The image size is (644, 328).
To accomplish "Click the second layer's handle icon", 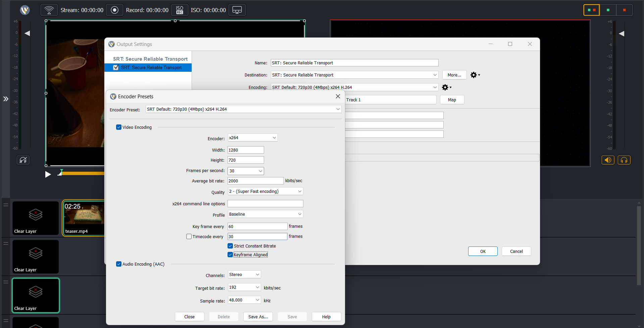I will 6,243.
